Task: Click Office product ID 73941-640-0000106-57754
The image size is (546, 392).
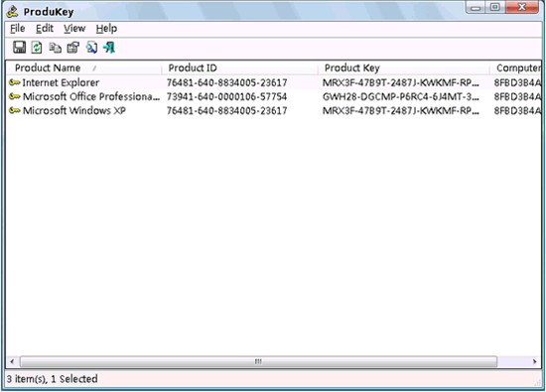Action: click(226, 97)
